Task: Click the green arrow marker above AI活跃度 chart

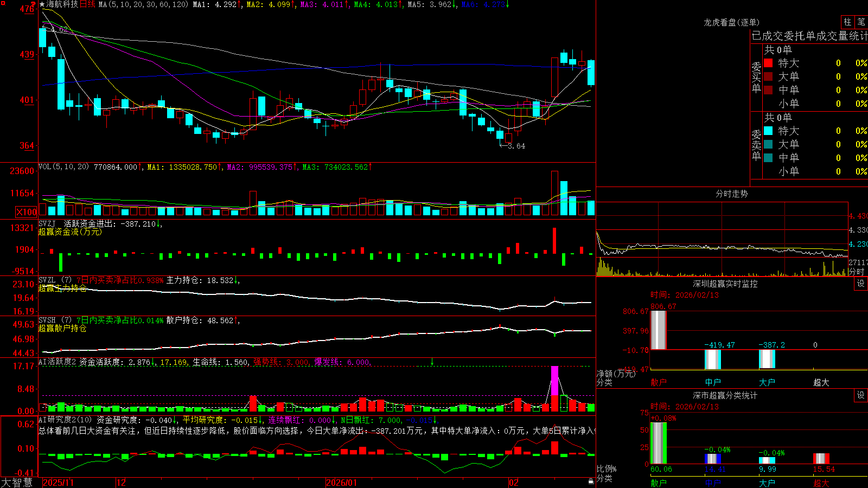Action: pyautogui.click(x=432, y=362)
